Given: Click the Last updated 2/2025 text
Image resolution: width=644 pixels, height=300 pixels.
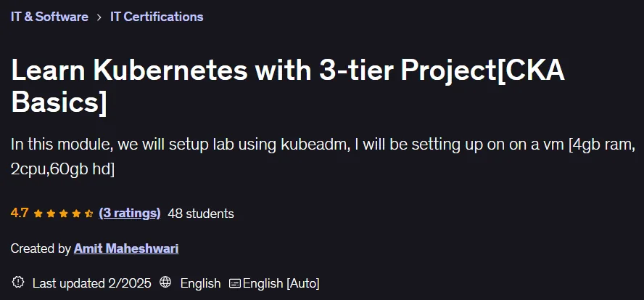Looking at the screenshot, I should 91,283.
